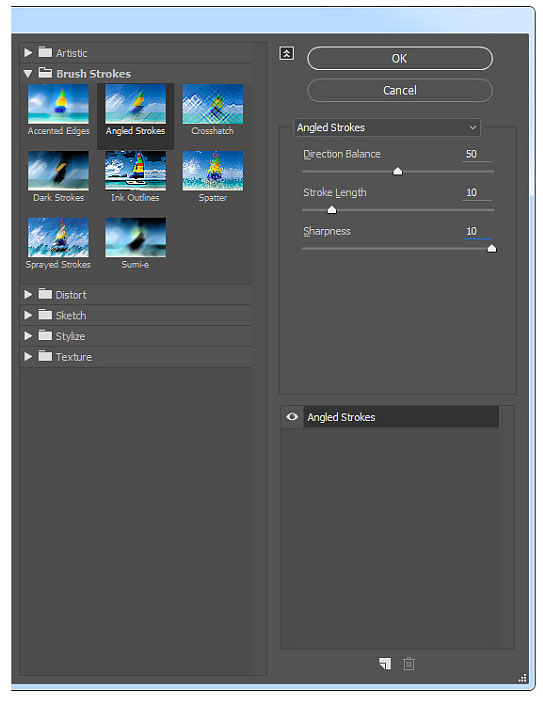Click the Stroke Length value field
Viewport: 543px width, 701px height.
[476, 193]
